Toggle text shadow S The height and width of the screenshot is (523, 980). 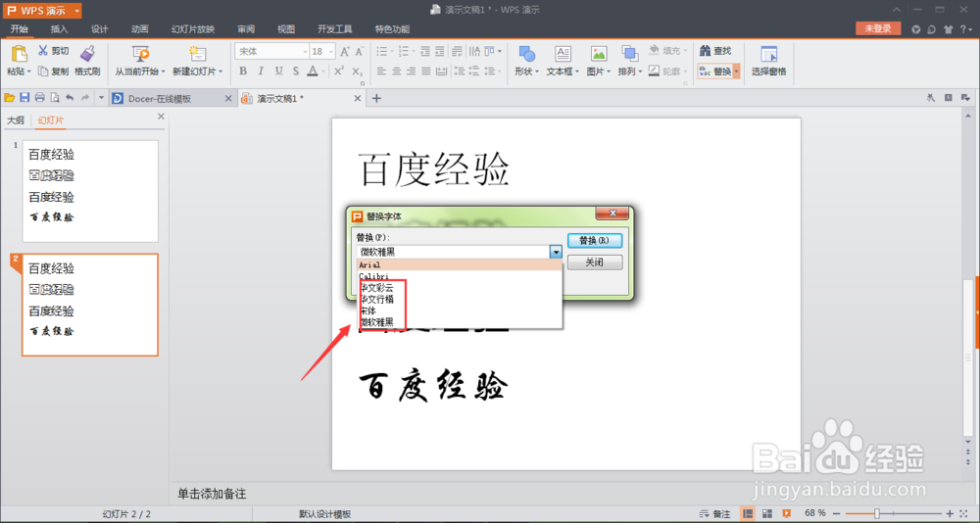click(296, 71)
